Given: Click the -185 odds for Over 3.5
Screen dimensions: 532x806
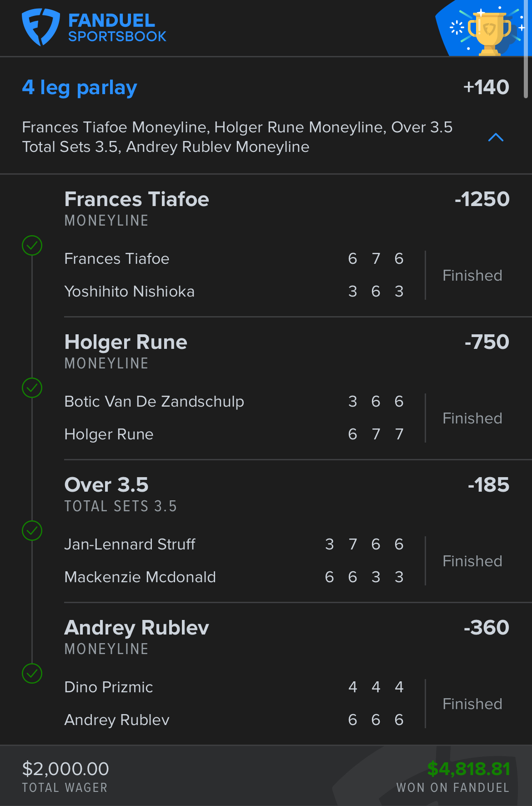Looking at the screenshot, I should tap(488, 485).
